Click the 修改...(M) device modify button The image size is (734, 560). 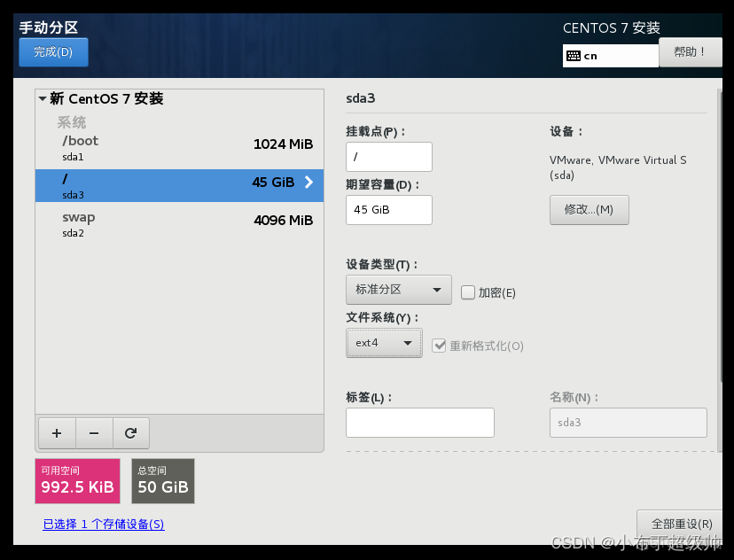coord(589,210)
